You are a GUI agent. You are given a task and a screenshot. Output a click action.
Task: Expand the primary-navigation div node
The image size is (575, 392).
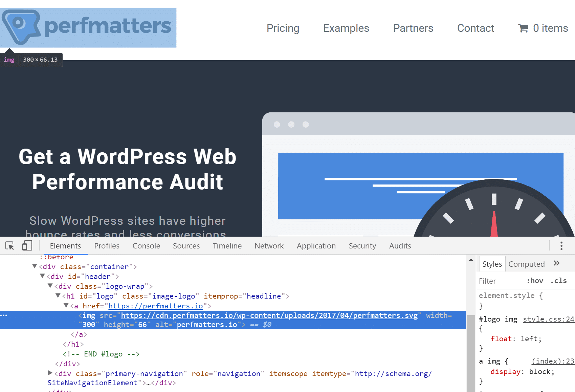pyautogui.click(x=50, y=373)
